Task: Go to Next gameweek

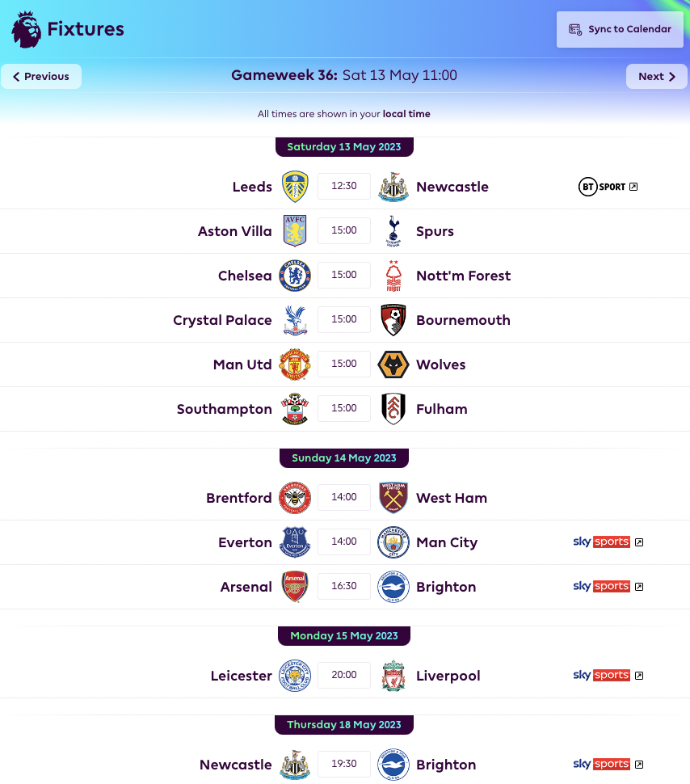Action: coord(657,77)
